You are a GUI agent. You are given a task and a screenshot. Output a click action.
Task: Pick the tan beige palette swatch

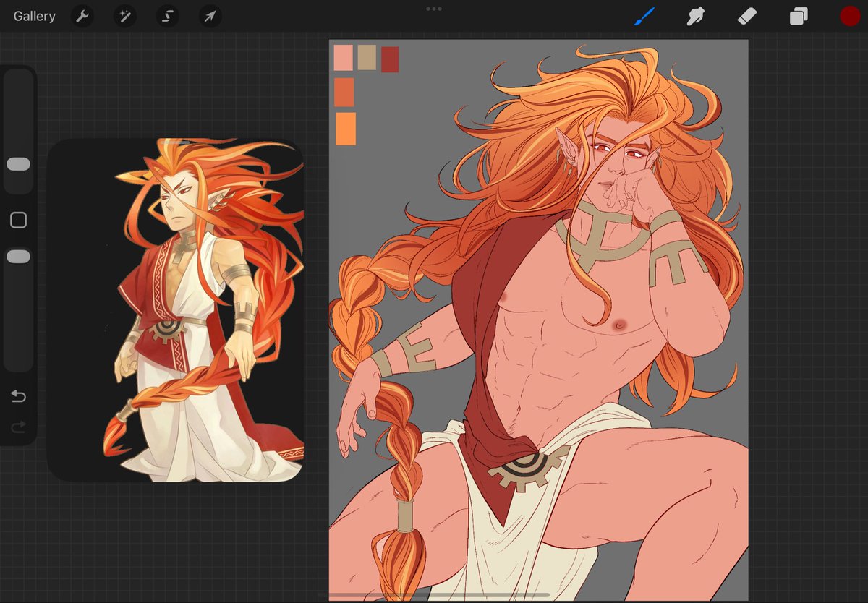coord(367,58)
